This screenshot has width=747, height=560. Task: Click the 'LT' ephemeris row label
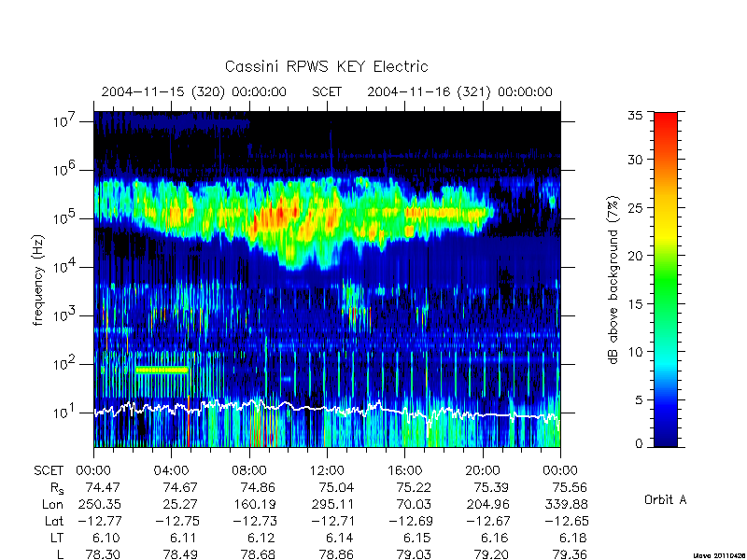click(x=57, y=539)
